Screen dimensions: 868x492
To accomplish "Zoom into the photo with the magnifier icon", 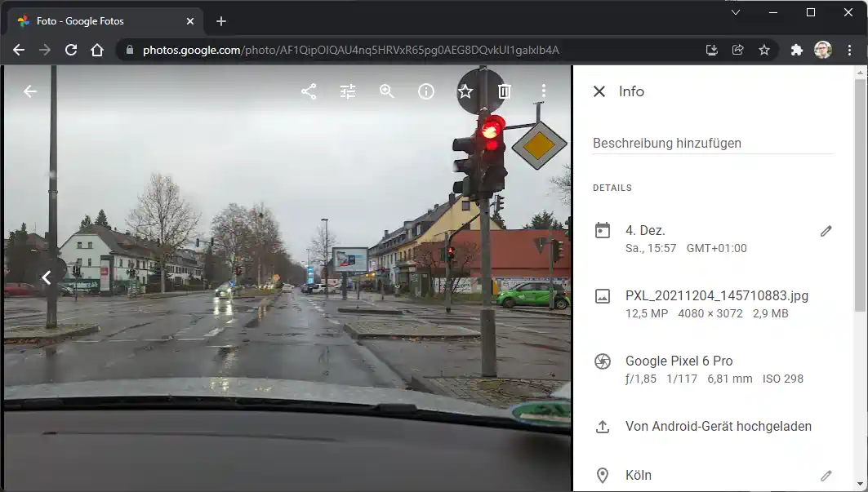I will click(386, 91).
